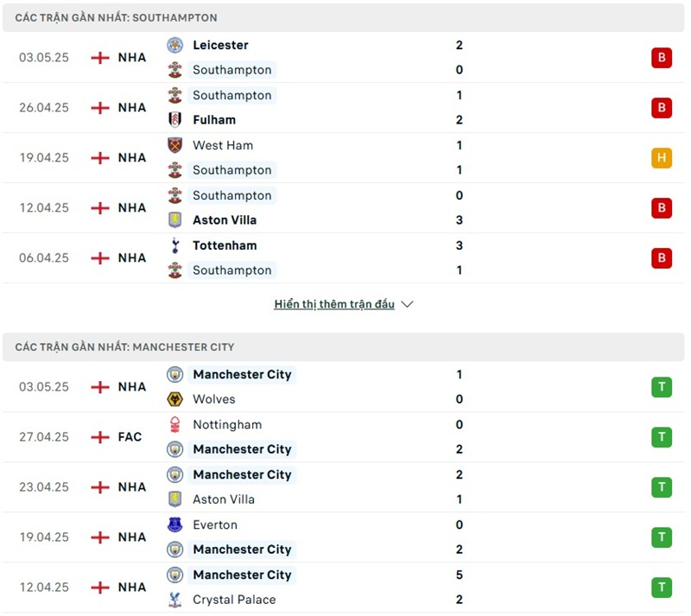
Task: Click the Everton club crest icon
Action: 175,524
